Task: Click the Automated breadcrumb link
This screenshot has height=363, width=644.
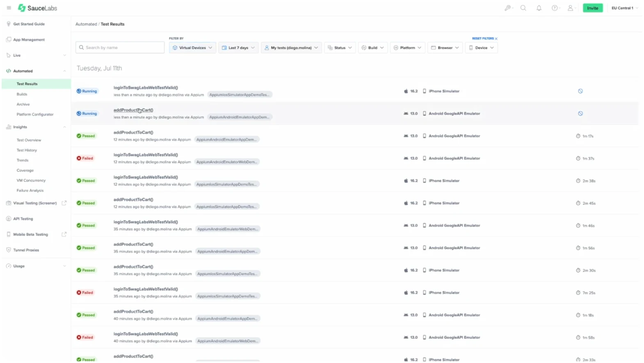Action: (86, 24)
